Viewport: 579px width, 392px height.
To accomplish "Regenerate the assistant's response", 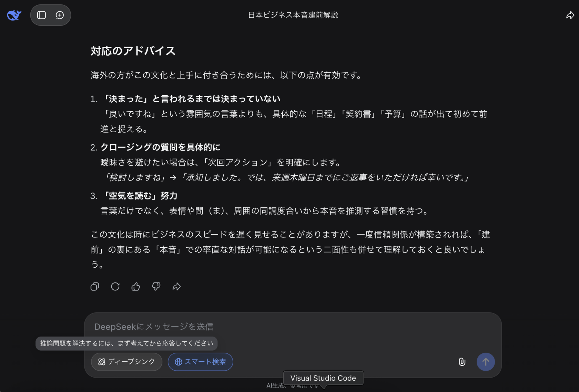I will tap(115, 287).
